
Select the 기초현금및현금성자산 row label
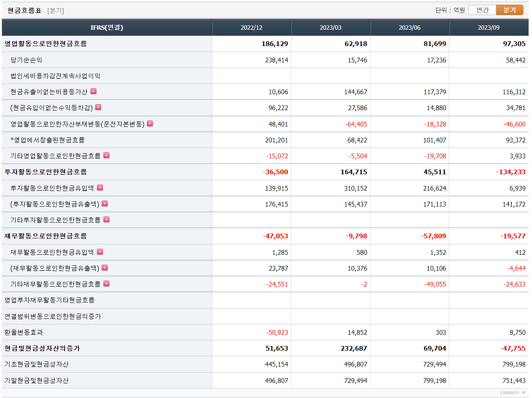click(x=37, y=364)
